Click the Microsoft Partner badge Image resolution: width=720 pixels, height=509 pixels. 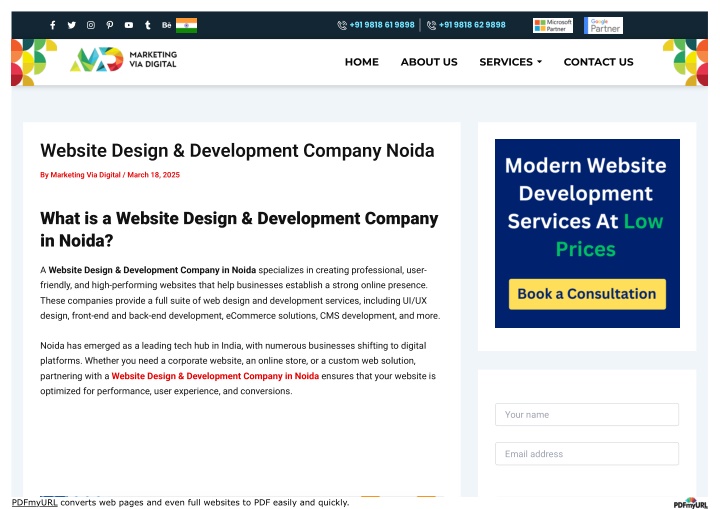click(553, 25)
